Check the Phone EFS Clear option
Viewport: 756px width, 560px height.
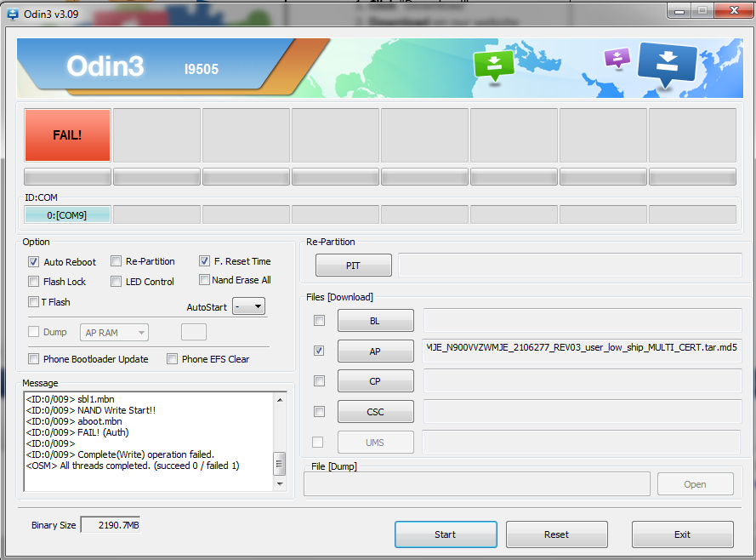pyautogui.click(x=172, y=359)
